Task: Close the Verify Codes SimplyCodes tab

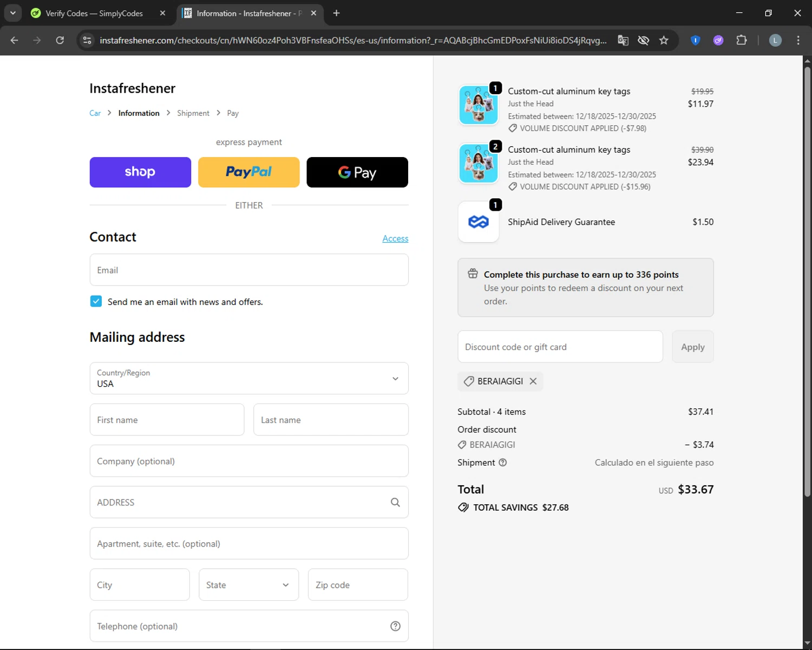Action: (x=162, y=13)
